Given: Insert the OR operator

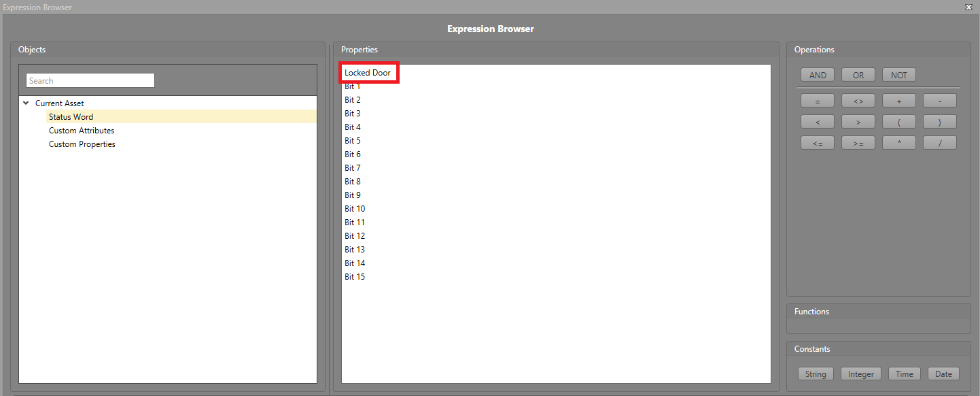Looking at the screenshot, I should click(858, 75).
